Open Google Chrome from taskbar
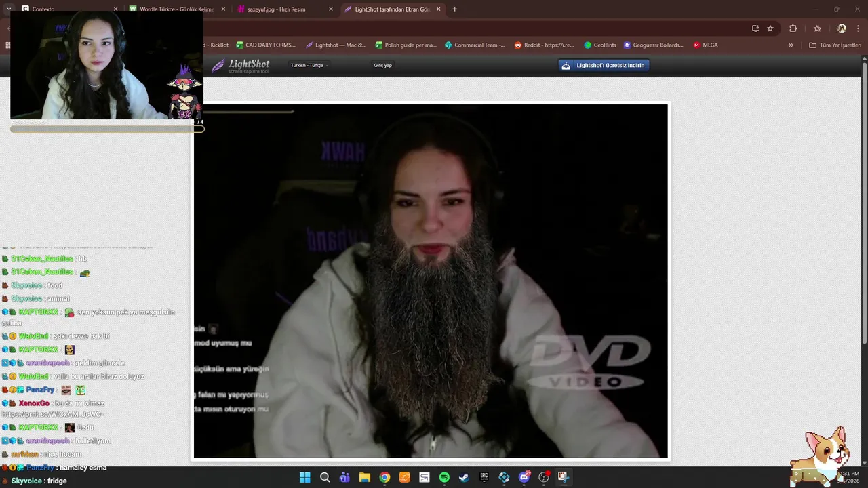The width and height of the screenshot is (868, 488). pos(384,477)
